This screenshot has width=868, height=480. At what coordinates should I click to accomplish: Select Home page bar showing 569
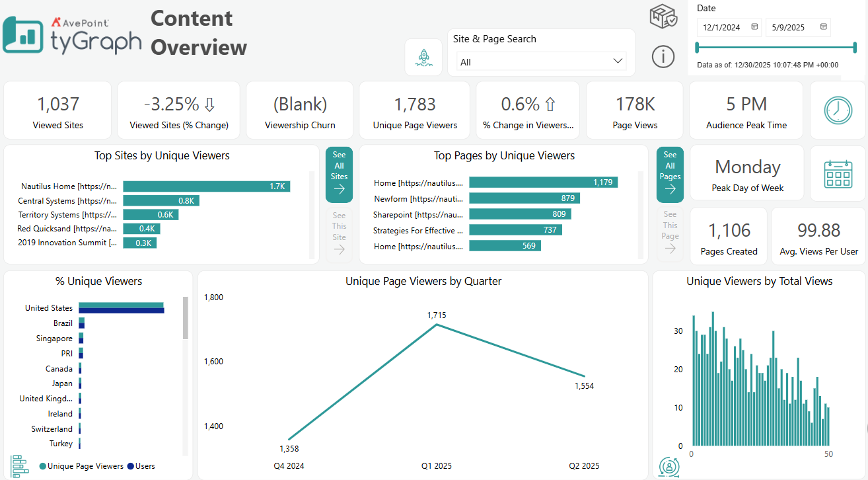[x=505, y=246]
